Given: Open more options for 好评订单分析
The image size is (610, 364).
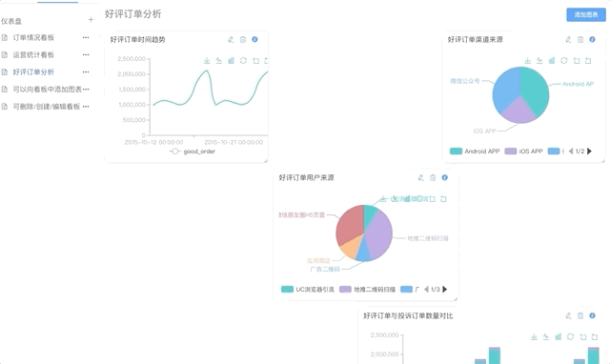Looking at the screenshot, I should pyautogui.click(x=86, y=72).
